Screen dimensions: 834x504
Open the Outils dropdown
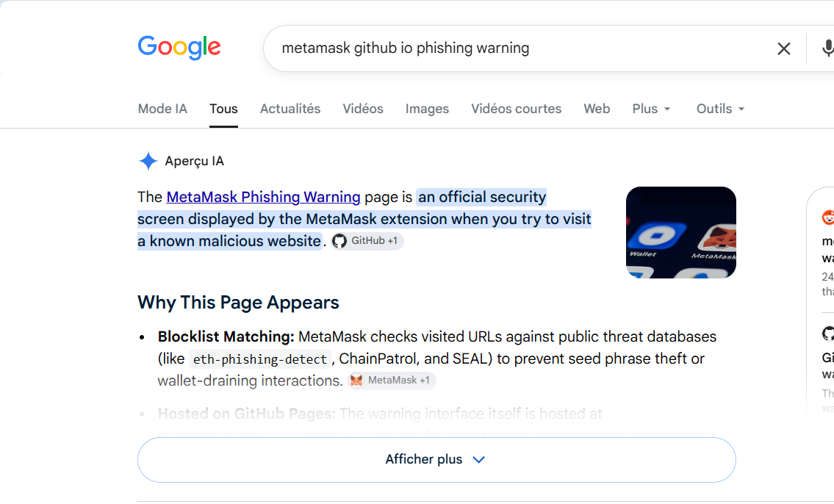(720, 109)
